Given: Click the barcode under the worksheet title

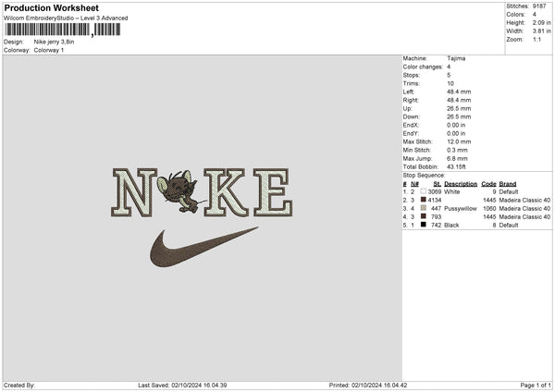Looking at the screenshot, I should click(63, 30).
